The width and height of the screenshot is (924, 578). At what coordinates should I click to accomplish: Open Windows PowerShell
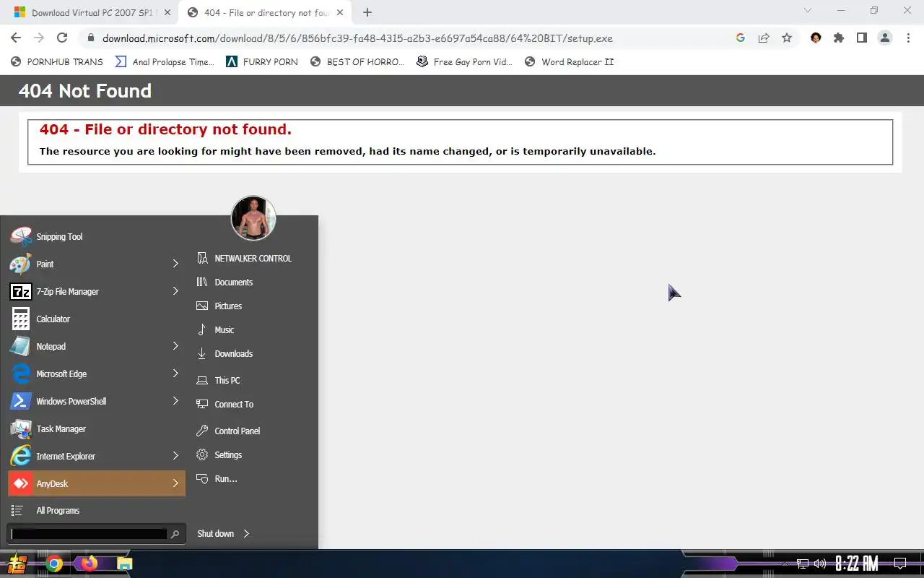click(x=96, y=401)
